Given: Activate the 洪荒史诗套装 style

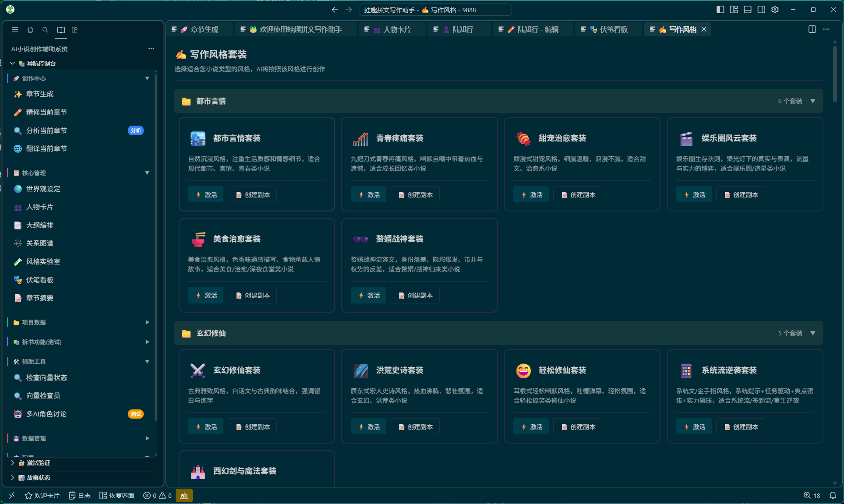Looking at the screenshot, I should (x=369, y=427).
